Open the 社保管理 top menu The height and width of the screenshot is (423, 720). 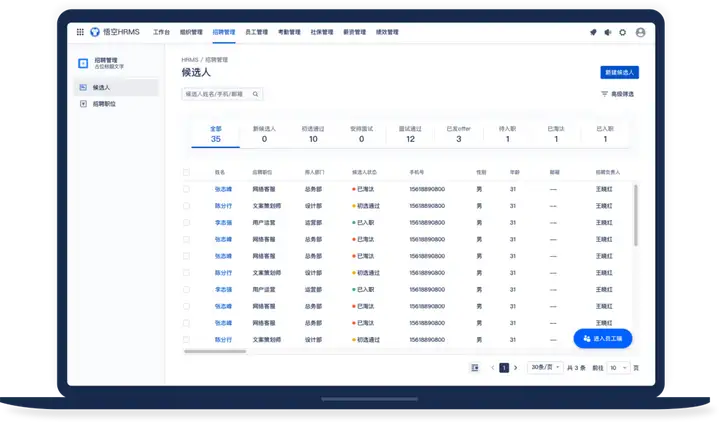coord(322,32)
